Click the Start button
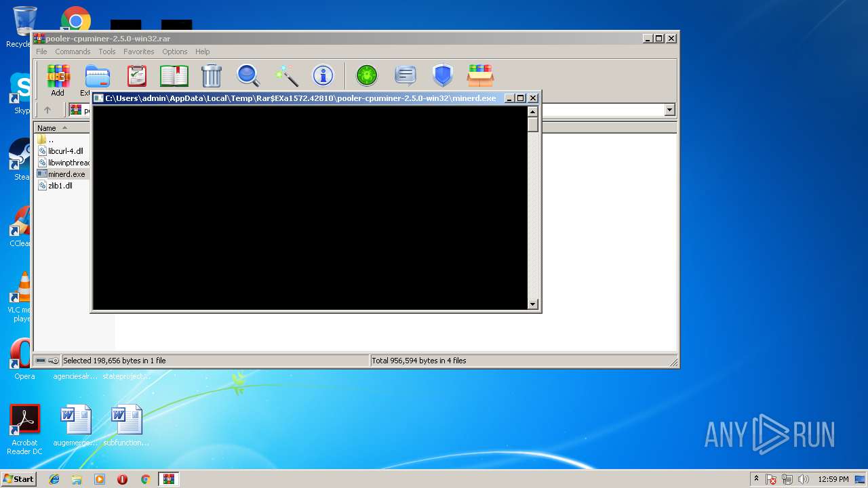This screenshot has width=868, height=488. (19, 479)
